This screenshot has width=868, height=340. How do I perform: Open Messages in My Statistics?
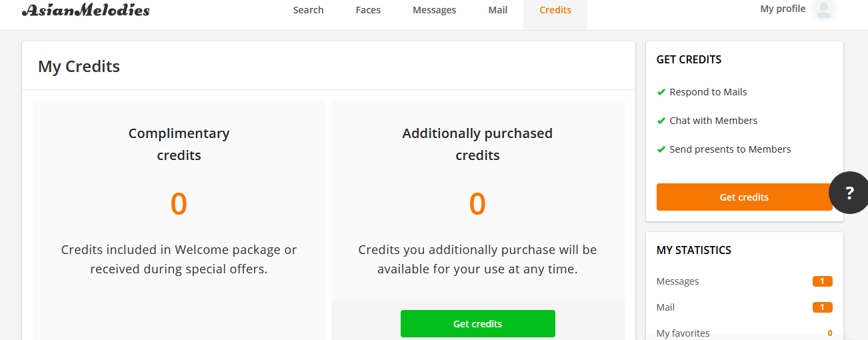pyautogui.click(x=678, y=281)
